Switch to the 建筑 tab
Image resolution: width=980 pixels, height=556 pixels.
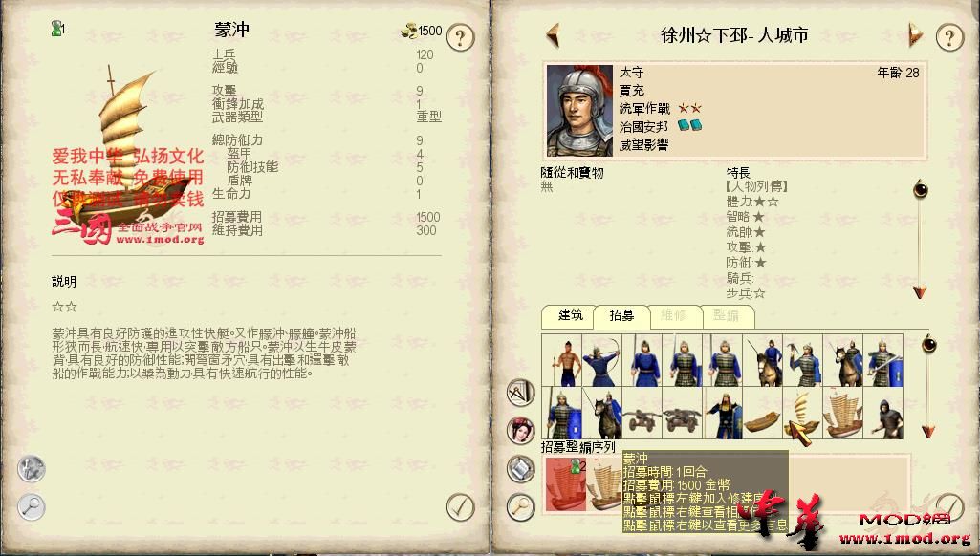(x=570, y=315)
